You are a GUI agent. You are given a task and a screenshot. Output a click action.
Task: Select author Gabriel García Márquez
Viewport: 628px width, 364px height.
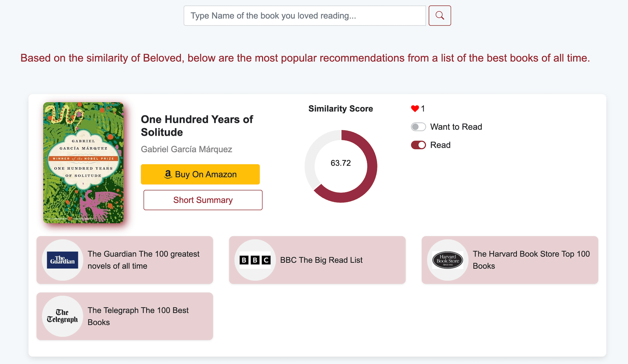point(186,149)
